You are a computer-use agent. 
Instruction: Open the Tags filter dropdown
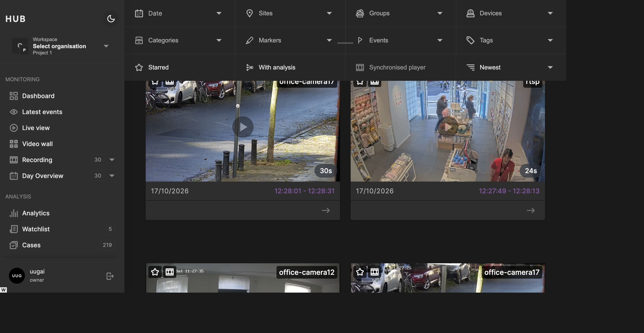click(x=511, y=40)
